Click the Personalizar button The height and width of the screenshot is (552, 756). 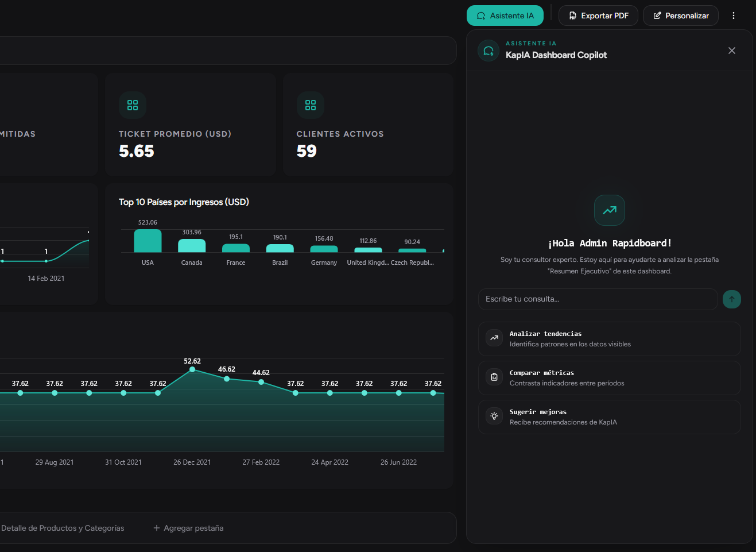click(x=681, y=16)
